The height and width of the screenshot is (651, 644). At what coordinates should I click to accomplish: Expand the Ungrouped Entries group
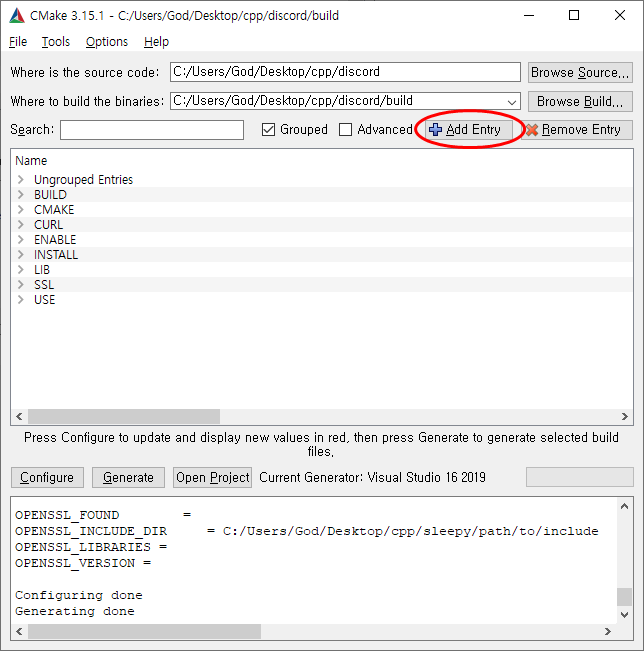(20, 179)
